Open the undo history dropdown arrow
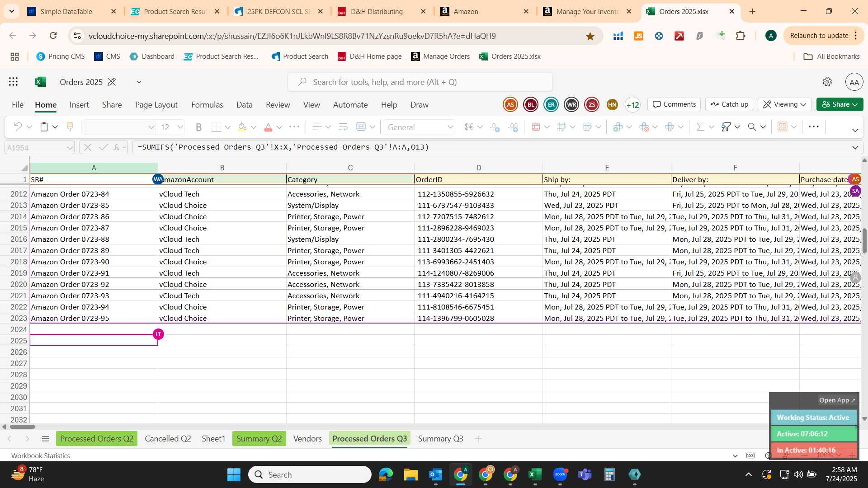 pos(29,127)
